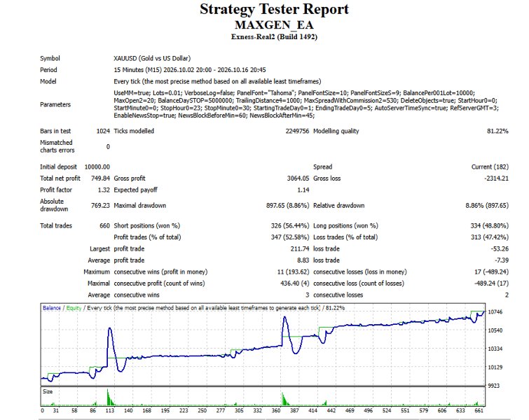The image size is (529, 420).
Task: Click the Balance legend label in chart
Action: 52,308
